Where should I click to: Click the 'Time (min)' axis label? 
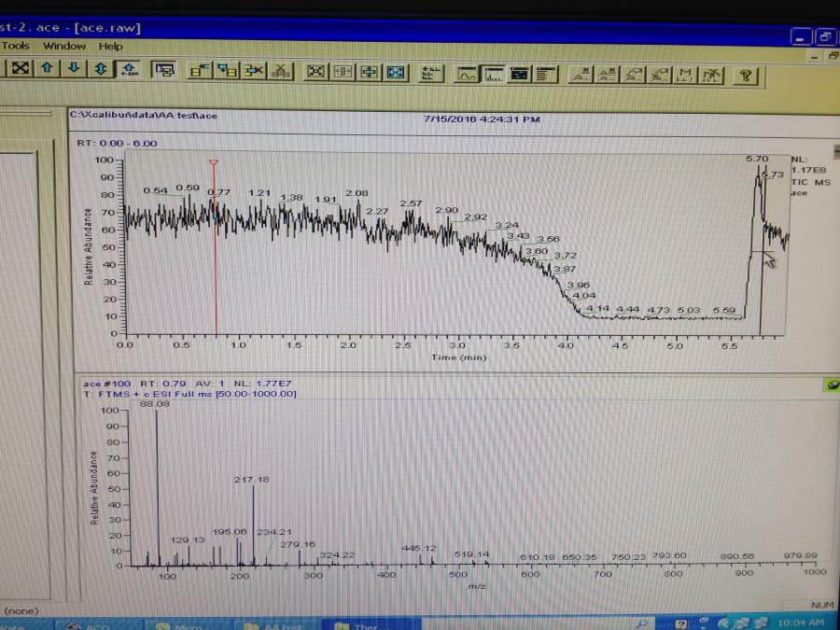click(x=459, y=357)
